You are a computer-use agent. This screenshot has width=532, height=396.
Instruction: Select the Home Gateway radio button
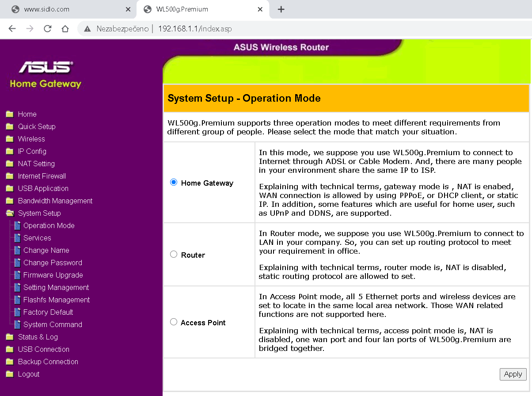click(174, 182)
